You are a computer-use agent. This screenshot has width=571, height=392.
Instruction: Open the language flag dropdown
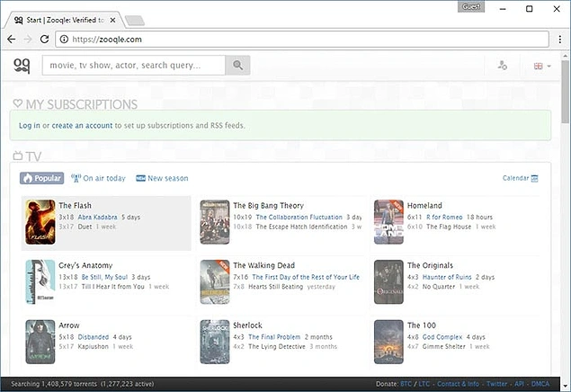[542, 67]
